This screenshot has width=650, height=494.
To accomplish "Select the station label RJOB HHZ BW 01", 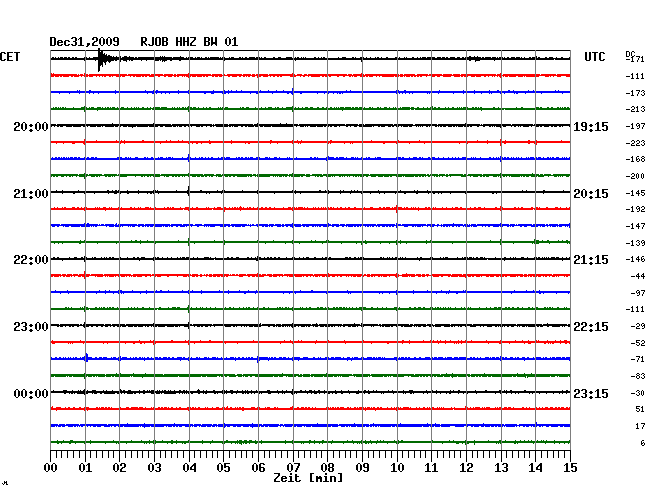I will point(189,42).
